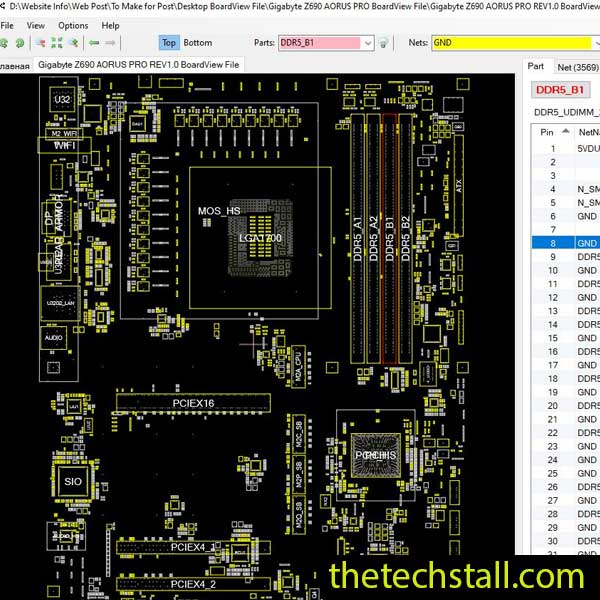600x600 pixels.
Task: Click the horizontal flip board icon
Action: coord(40,43)
